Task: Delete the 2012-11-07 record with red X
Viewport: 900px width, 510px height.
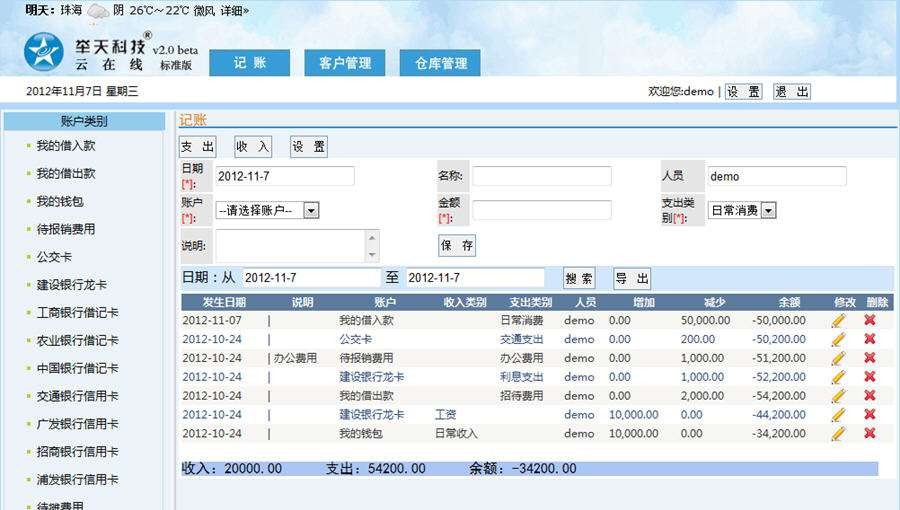Action: 870,320
